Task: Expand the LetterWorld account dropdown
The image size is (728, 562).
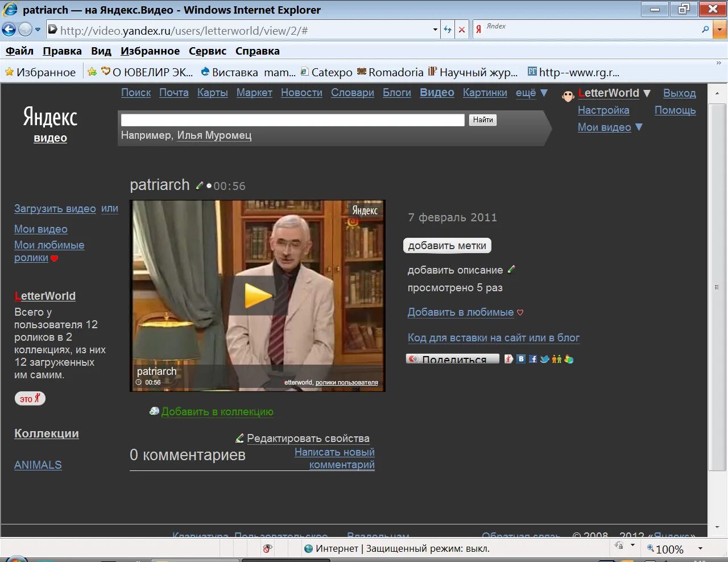Action: pyautogui.click(x=647, y=93)
